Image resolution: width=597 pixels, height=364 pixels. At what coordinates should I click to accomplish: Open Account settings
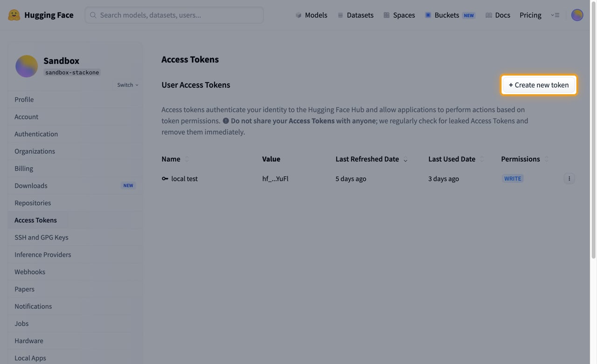[75, 117]
